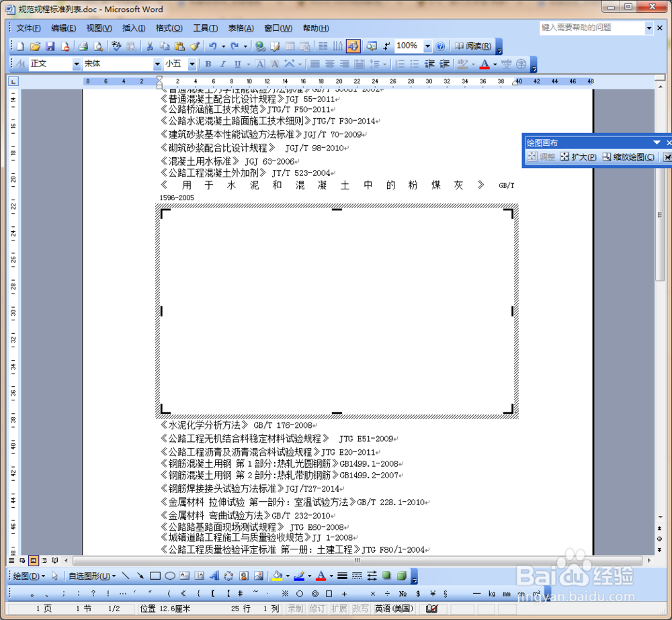
Task: Toggle italic formatting
Action: (222, 64)
